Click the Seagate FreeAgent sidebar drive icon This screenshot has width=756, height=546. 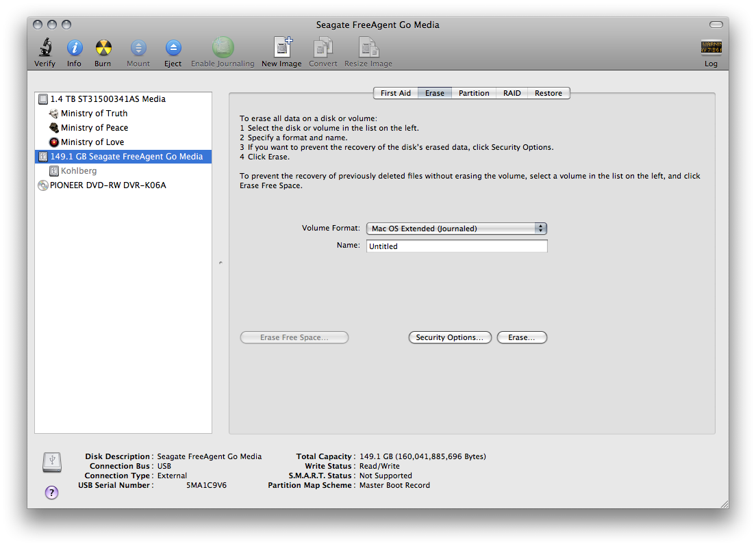point(43,157)
